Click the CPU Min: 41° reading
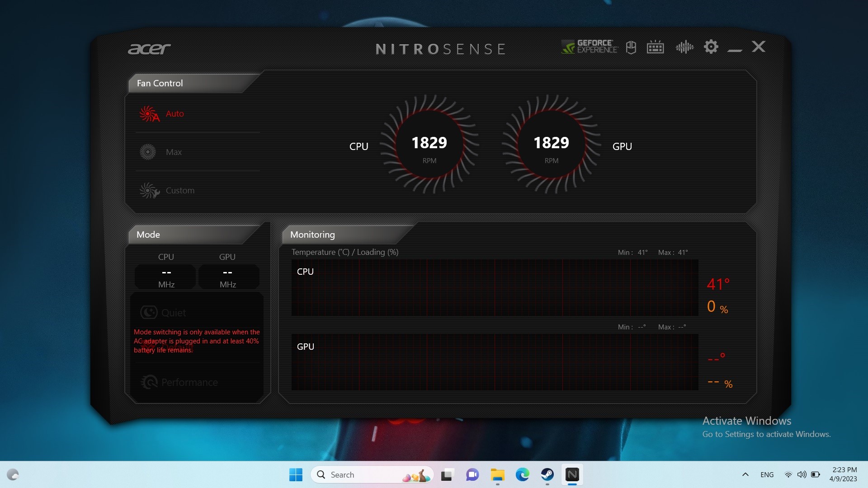Screen dimensions: 868x488 632,253
